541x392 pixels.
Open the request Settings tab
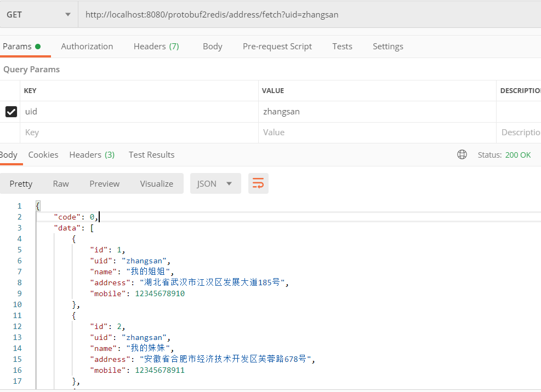pyautogui.click(x=388, y=47)
